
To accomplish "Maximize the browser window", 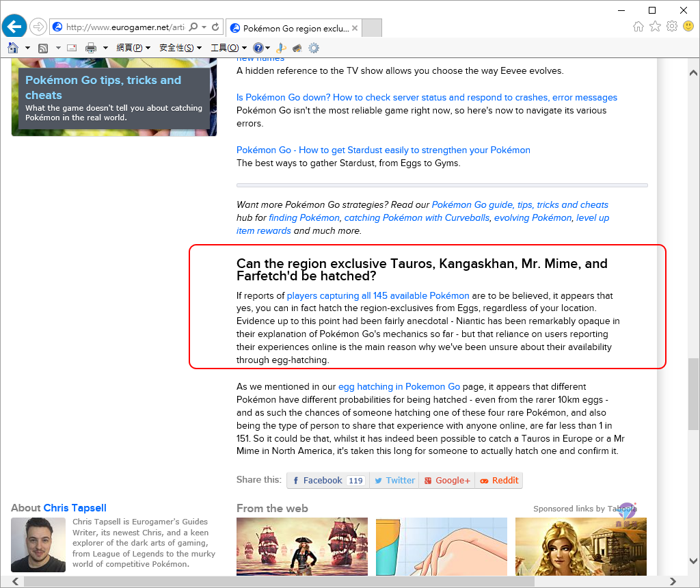I will 652,10.
